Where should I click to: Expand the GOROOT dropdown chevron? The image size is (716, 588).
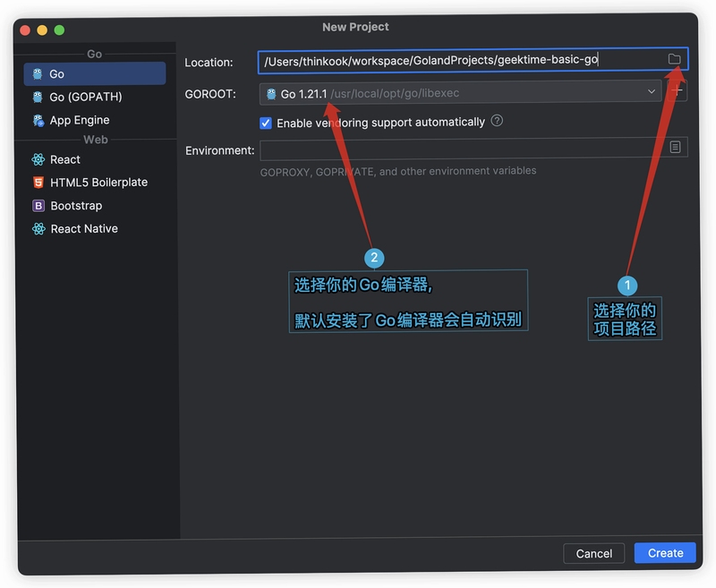(652, 91)
